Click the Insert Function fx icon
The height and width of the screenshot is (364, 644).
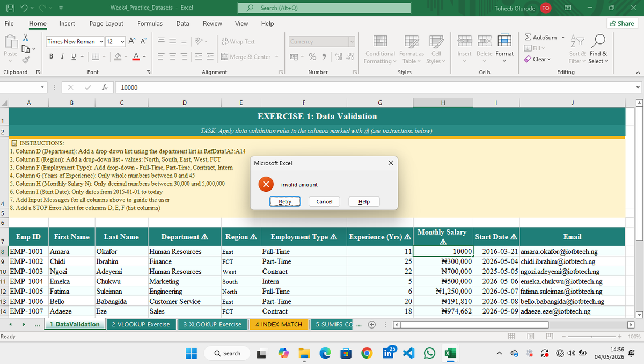click(x=106, y=86)
